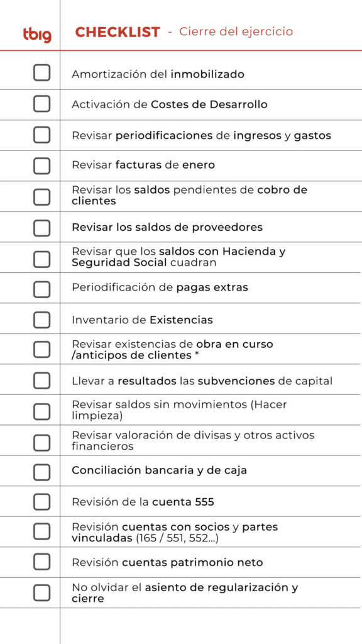The height and width of the screenshot is (644, 362).
Task: Mark Revisar facturas de enero checkbox
Action: coord(42,166)
